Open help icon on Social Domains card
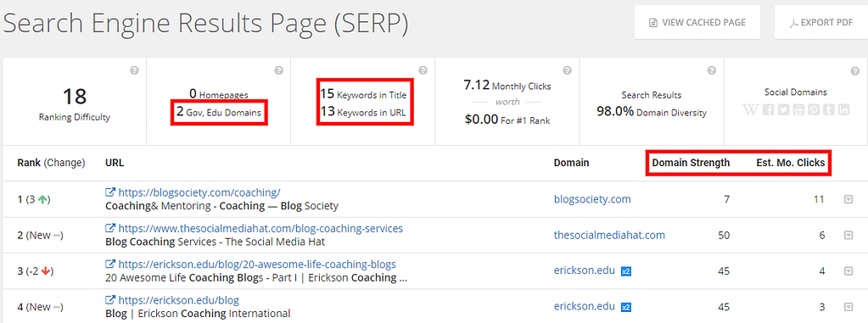The height and width of the screenshot is (323, 868). click(856, 71)
